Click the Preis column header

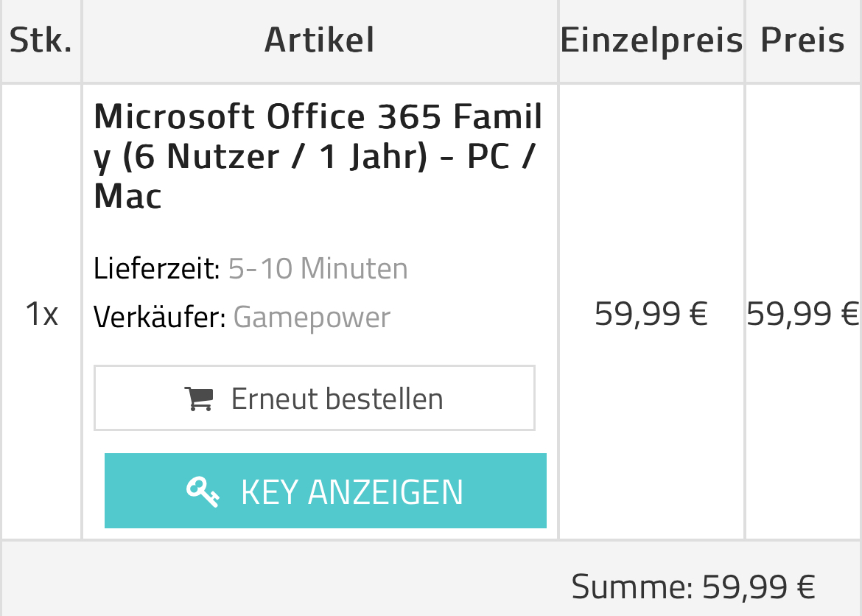click(802, 40)
